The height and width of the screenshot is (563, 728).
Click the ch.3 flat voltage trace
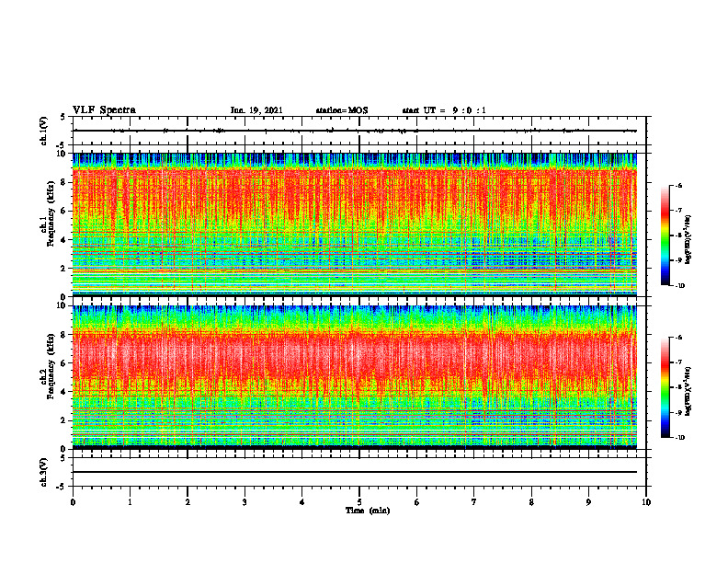point(355,472)
